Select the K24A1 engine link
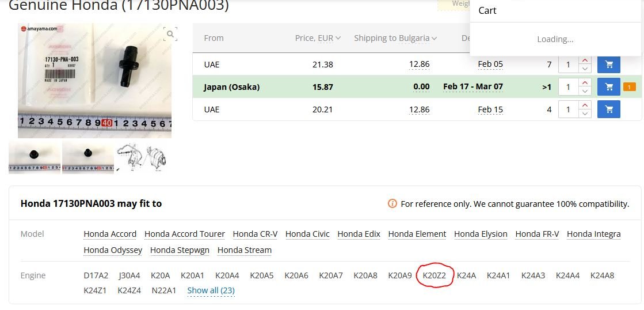This screenshot has width=644, height=310. (498, 275)
